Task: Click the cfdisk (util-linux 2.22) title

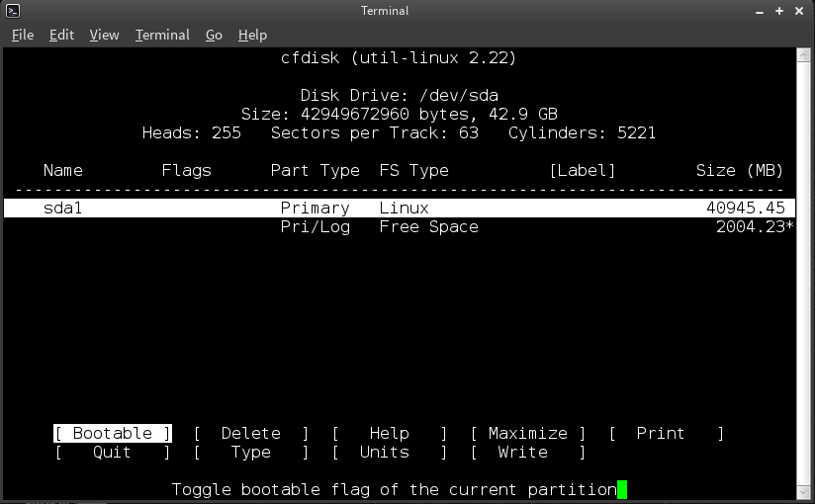Action: tap(399, 57)
